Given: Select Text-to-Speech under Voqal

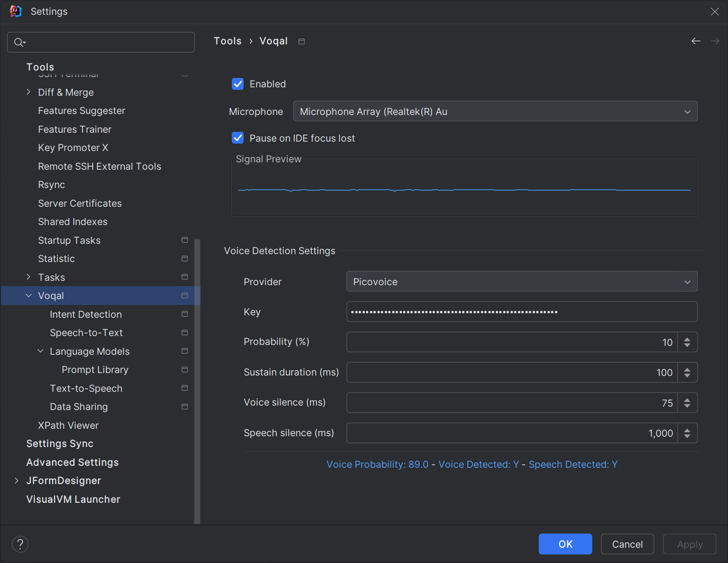Looking at the screenshot, I should click(86, 388).
